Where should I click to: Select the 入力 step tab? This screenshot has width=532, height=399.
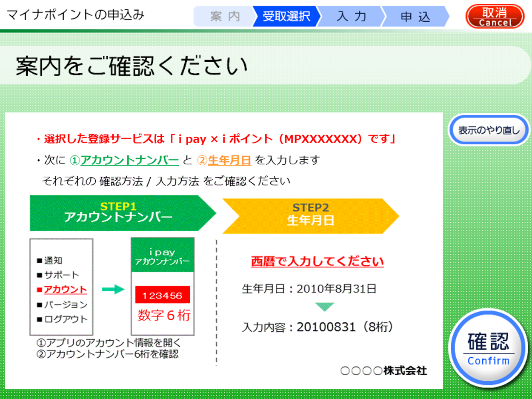tap(352, 17)
